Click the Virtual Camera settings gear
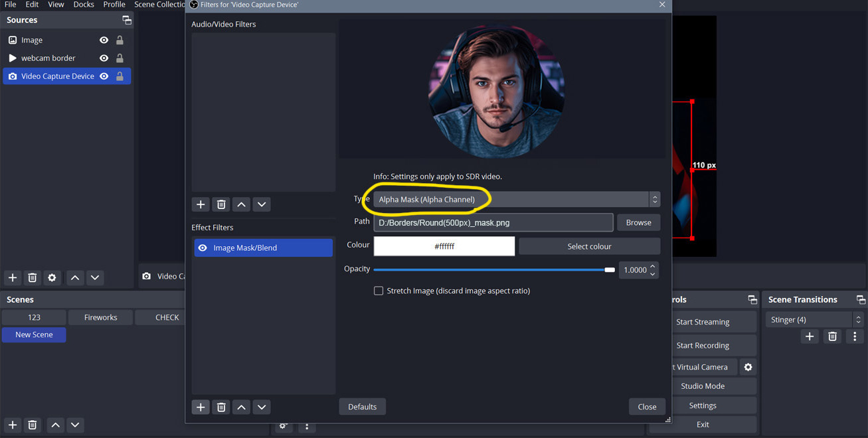This screenshot has width=868, height=438. (x=748, y=367)
